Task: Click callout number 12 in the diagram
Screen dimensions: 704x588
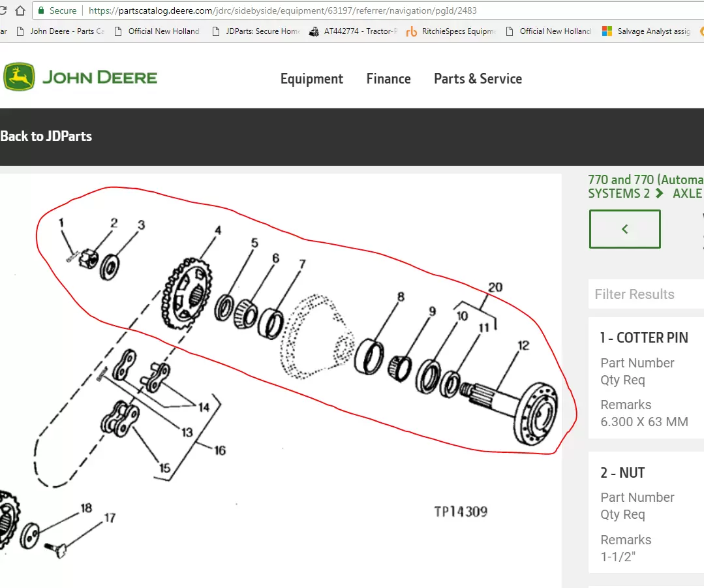Action: point(523,345)
